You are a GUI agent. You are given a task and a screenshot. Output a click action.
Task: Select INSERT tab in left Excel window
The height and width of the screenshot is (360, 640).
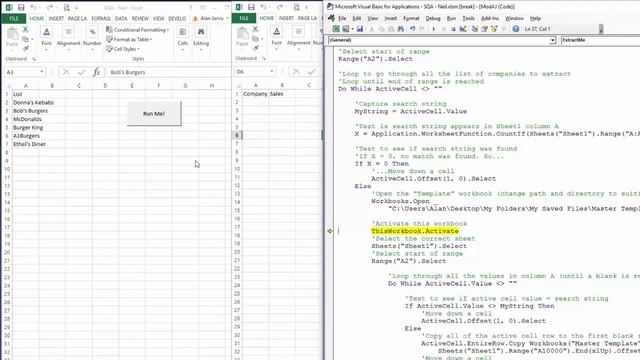tap(56, 18)
